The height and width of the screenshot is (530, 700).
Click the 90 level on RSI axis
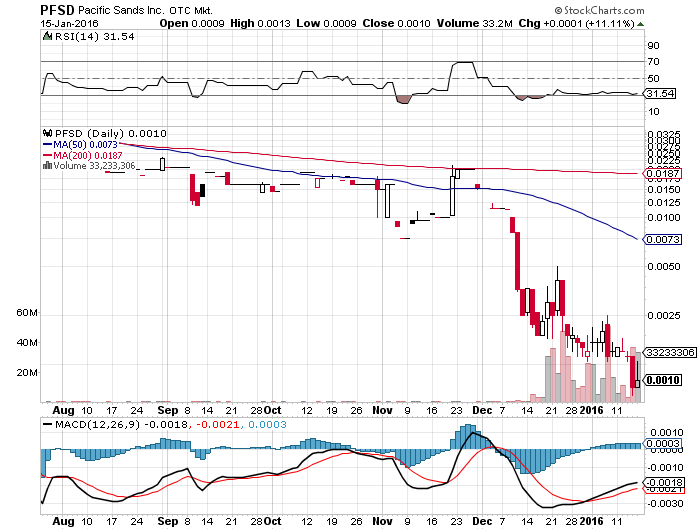(x=653, y=46)
